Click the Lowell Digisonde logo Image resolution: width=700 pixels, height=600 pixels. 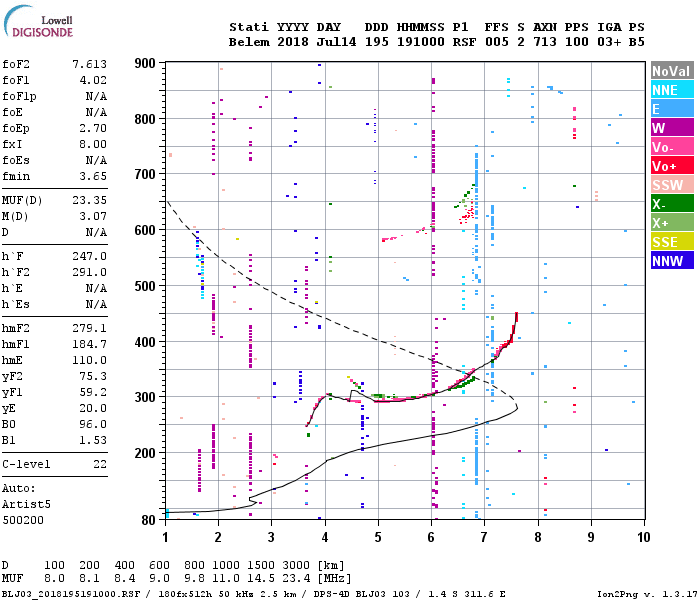pyautogui.click(x=38, y=21)
